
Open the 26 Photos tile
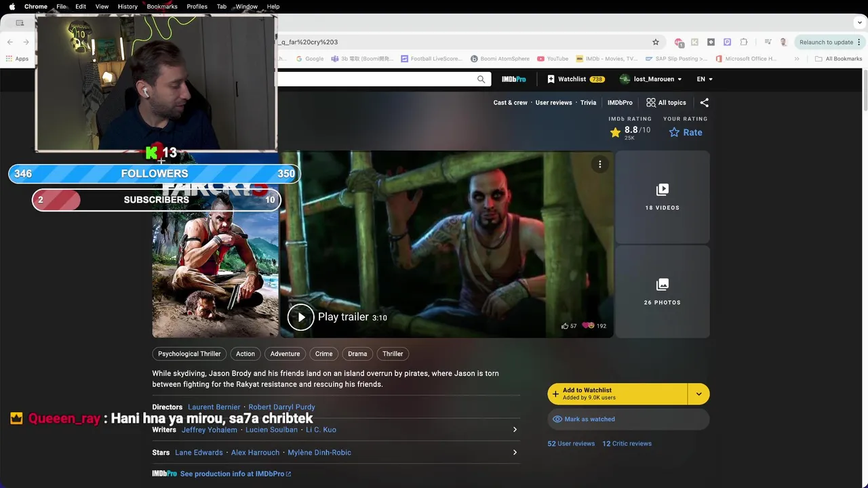pos(663,291)
